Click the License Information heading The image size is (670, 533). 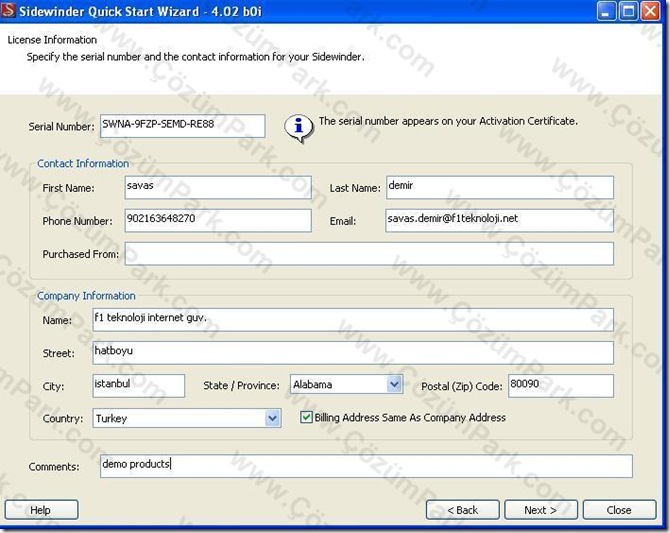52,40
